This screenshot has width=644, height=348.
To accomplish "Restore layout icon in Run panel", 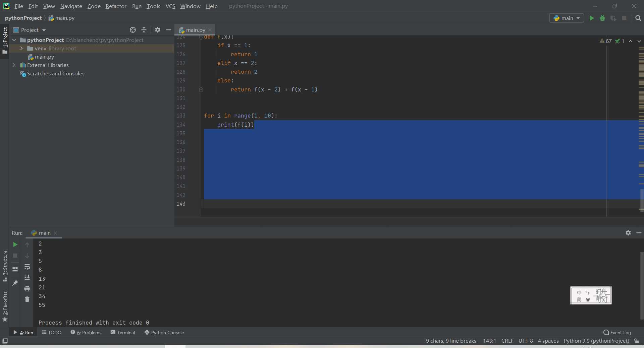I will tap(15, 269).
